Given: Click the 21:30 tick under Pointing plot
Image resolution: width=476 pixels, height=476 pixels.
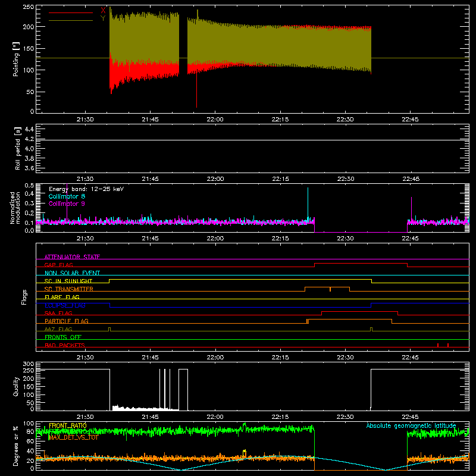Looking at the screenshot, I should [85, 120].
